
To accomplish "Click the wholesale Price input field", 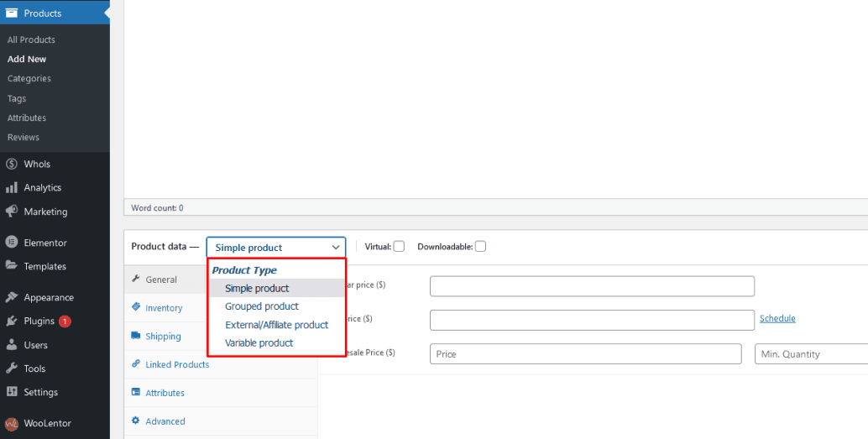I will pos(586,353).
